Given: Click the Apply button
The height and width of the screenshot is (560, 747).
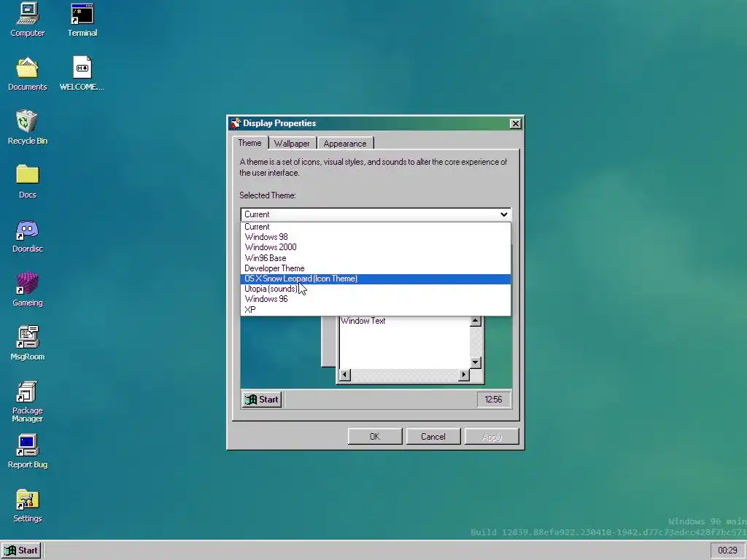Looking at the screenshot, I should tap(492, 437).
